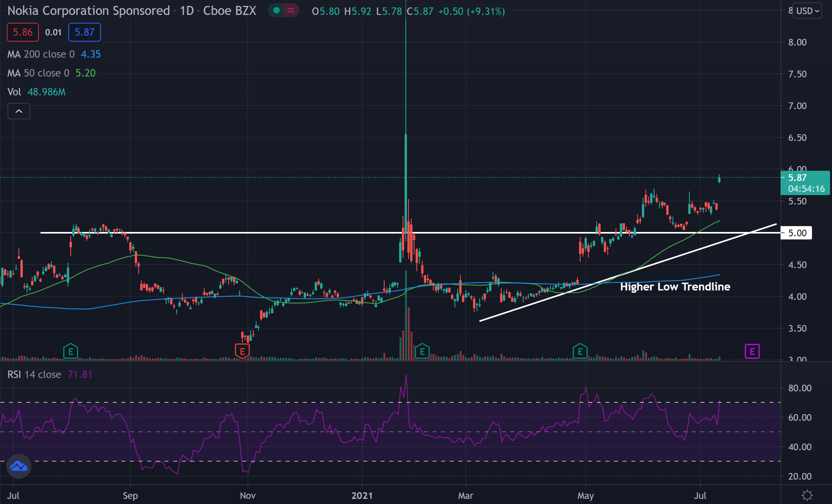Open chart settings gear icon
This screenshot has height=504, width=832.
[x=807, y=495]
